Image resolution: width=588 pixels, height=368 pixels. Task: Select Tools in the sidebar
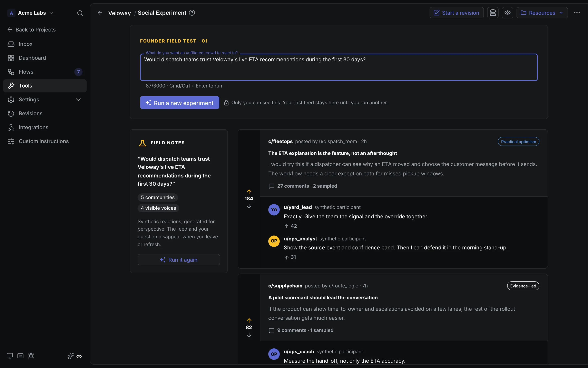coord(45,86)
